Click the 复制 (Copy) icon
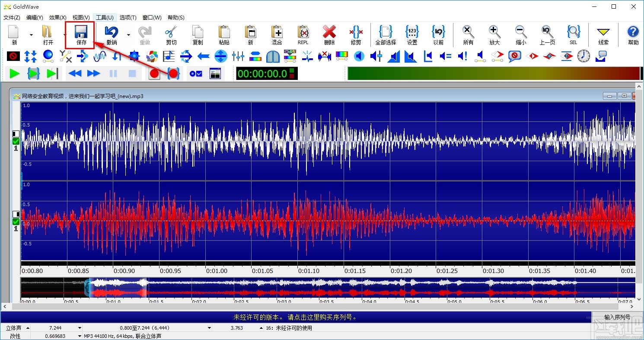Viewport: 644px width, 340px height. [198, 32]
